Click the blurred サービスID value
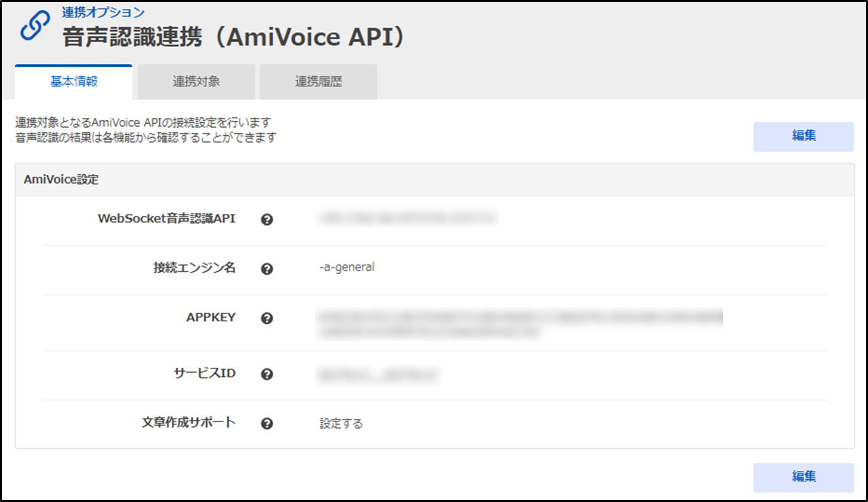868x502 pixels. 378,375
